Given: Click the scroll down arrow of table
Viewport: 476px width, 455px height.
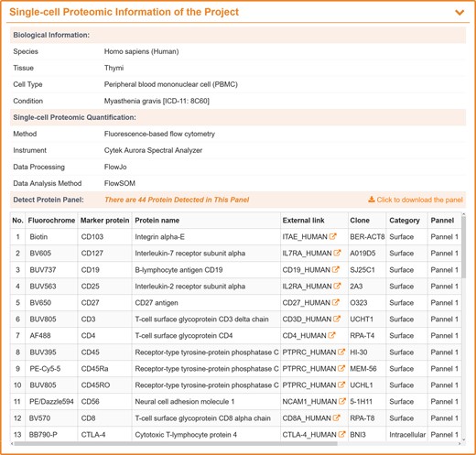Looking at the screenshot, I should pyautogui.click(x=464, y=439).
